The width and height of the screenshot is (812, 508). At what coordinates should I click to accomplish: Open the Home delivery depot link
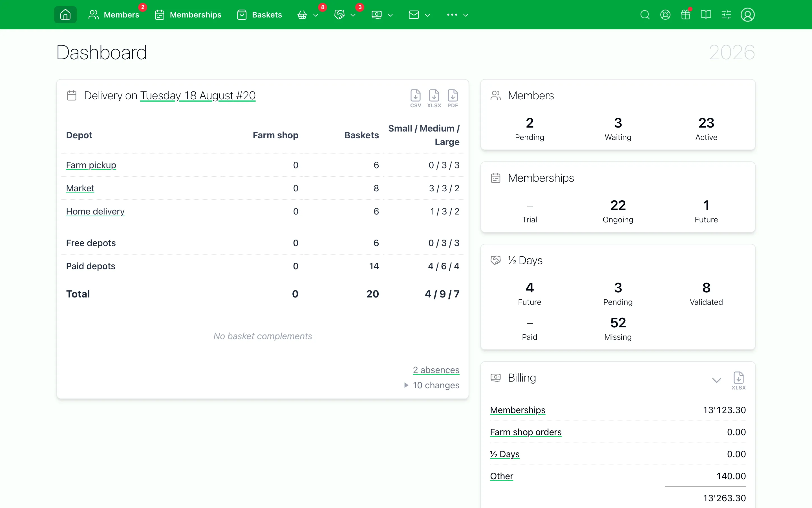point(95,211)
